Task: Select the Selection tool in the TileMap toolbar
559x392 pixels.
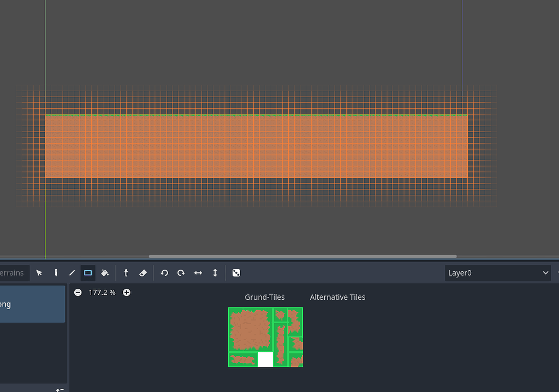Action: (x=39, y=273)
